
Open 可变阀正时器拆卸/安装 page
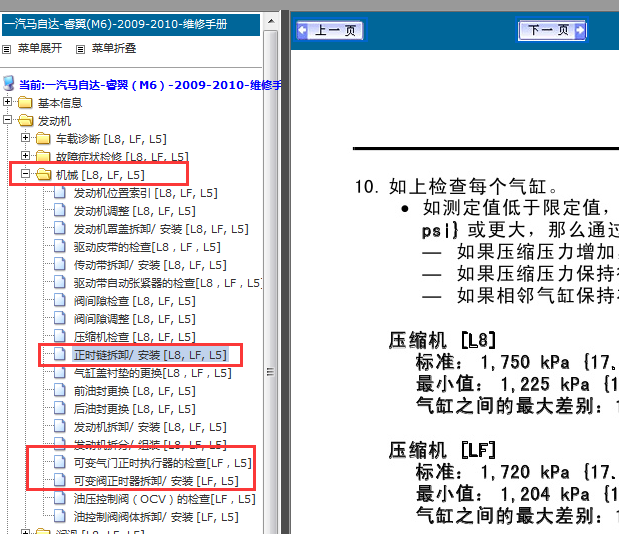coord(156,481)
